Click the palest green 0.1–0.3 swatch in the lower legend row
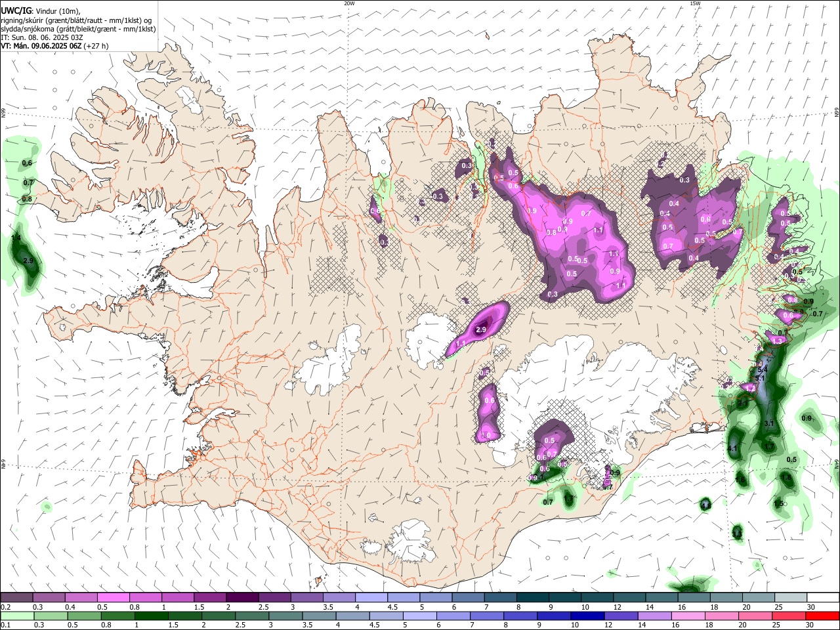This screenshot has height=630, width=840. coord(16,616)
